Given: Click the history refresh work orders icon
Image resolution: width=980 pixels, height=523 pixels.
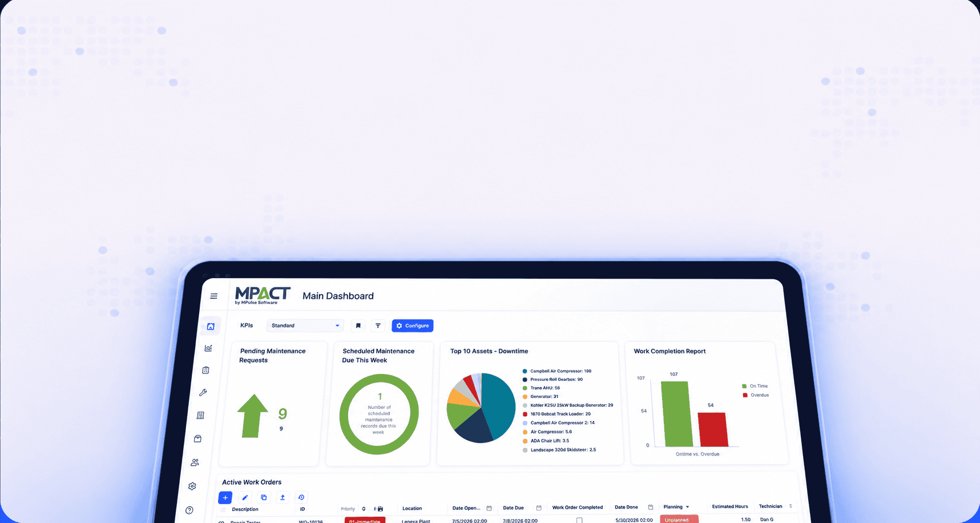Looking at the screenshot, I should (301, 497).
